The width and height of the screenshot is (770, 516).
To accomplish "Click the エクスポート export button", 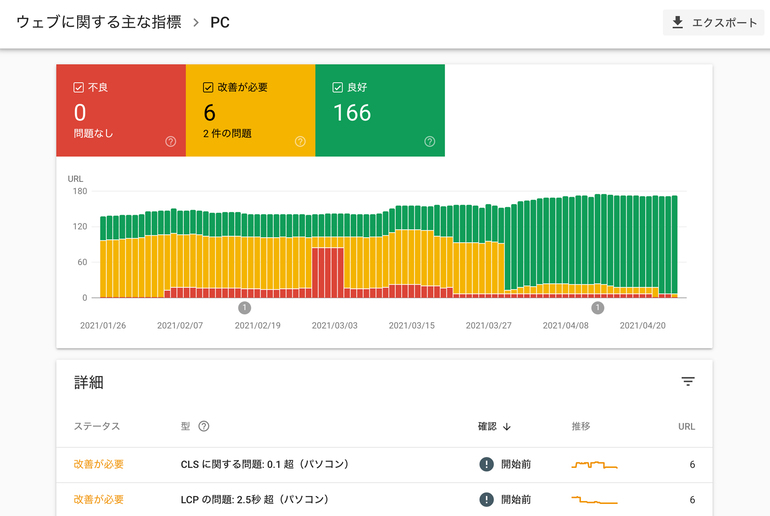I will (714, 23).
